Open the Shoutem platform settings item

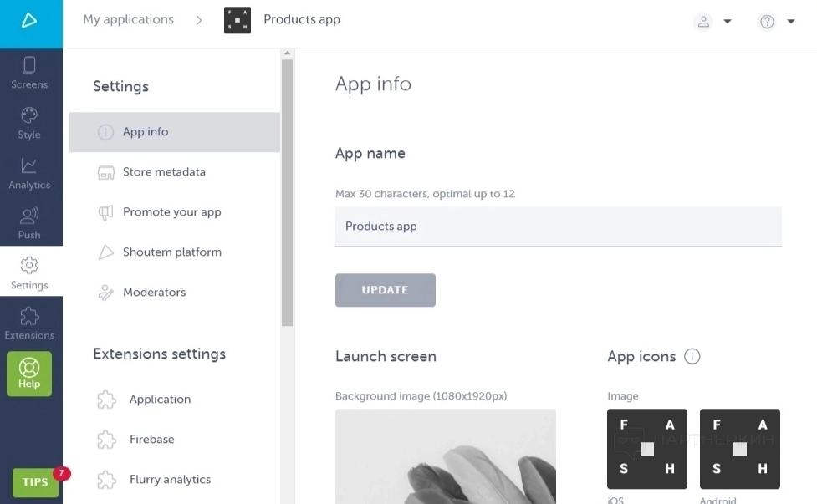coord(171,252)
